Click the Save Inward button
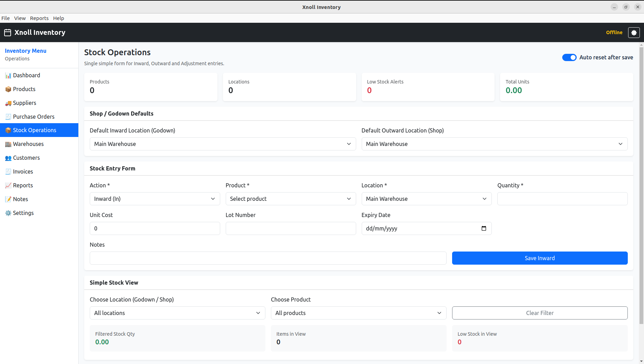Image resolution: width=644 pixels, height=364 pixels. pos(539,258)
